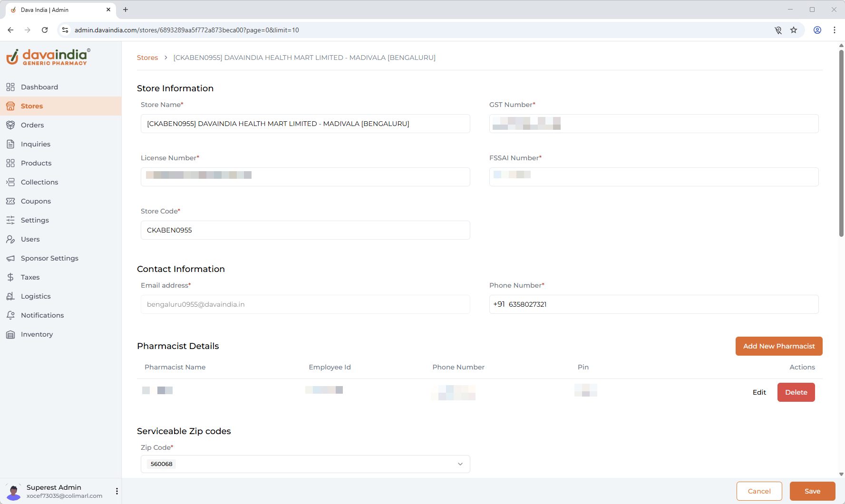Open Chrome browser menu with three dots
This screenshot has width=845, height=504.
pyautogui.click(x=834, y=30)
